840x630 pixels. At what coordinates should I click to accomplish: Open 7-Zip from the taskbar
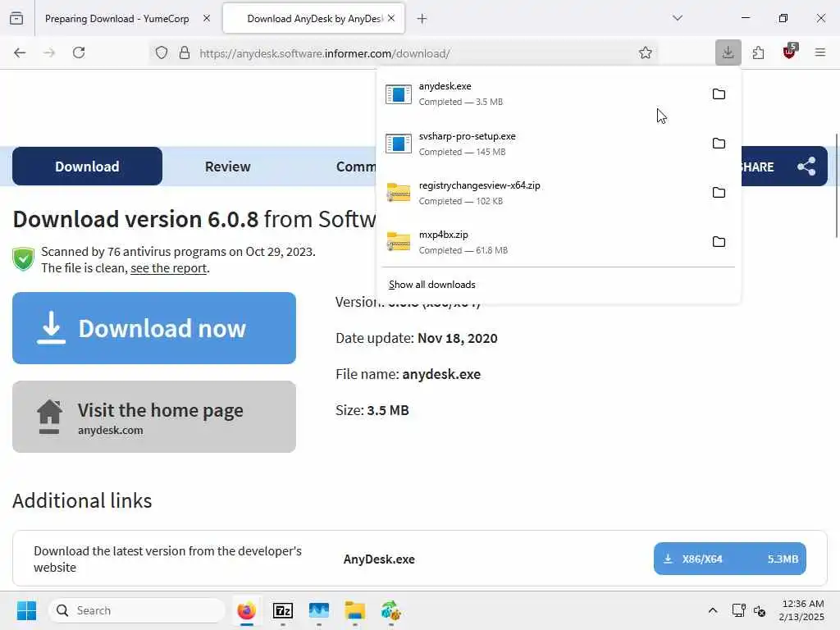click(283, 610)
